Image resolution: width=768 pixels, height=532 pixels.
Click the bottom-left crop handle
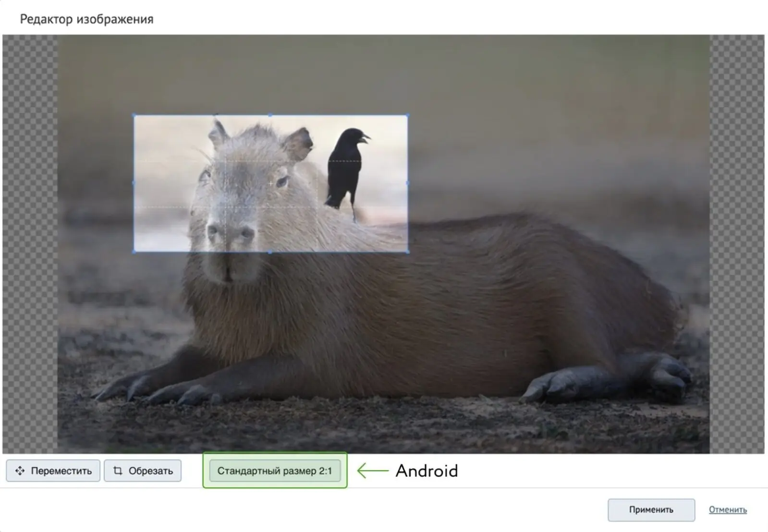coord(134,251)
